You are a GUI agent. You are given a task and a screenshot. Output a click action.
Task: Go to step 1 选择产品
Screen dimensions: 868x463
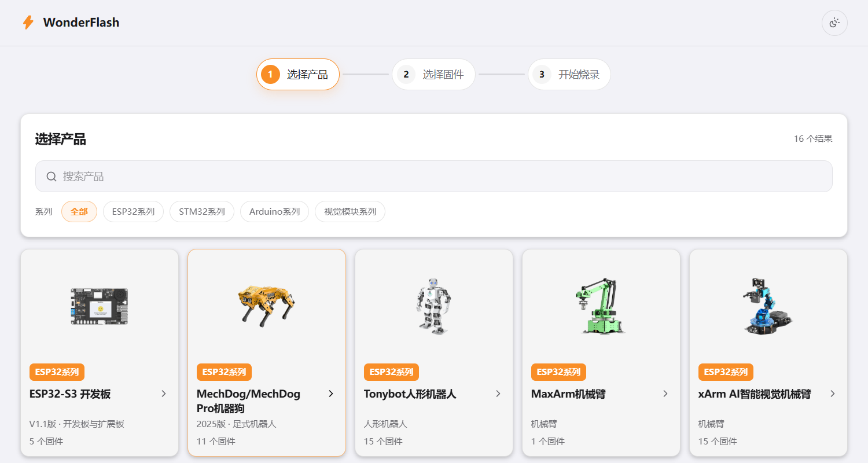297,74
